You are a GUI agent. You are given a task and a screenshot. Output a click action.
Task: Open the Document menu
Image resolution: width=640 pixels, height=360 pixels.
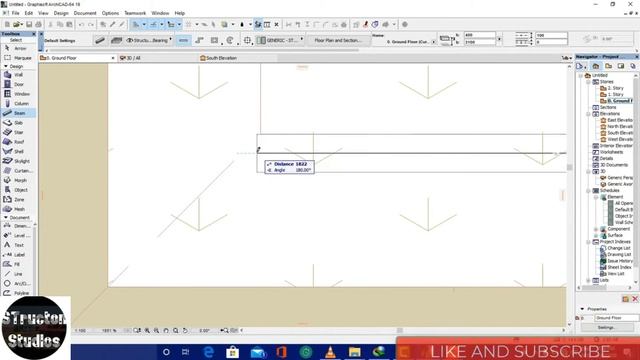(x=85, y=13)
